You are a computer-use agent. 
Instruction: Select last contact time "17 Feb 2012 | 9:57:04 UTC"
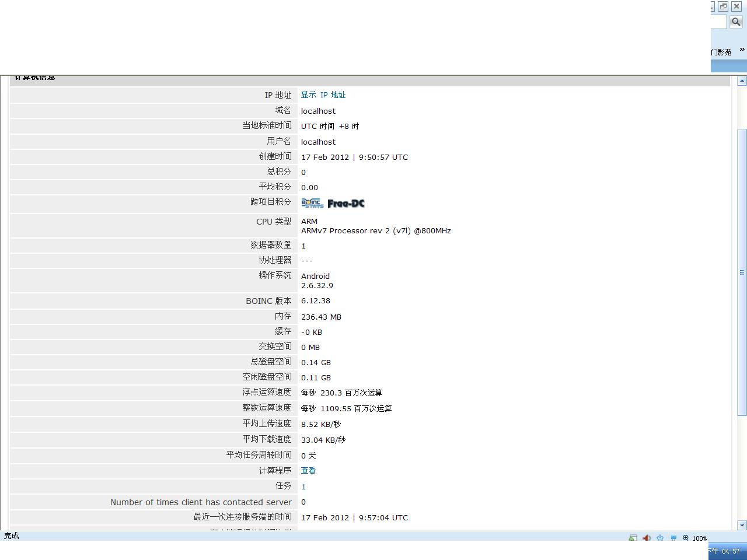coord(354,517)
